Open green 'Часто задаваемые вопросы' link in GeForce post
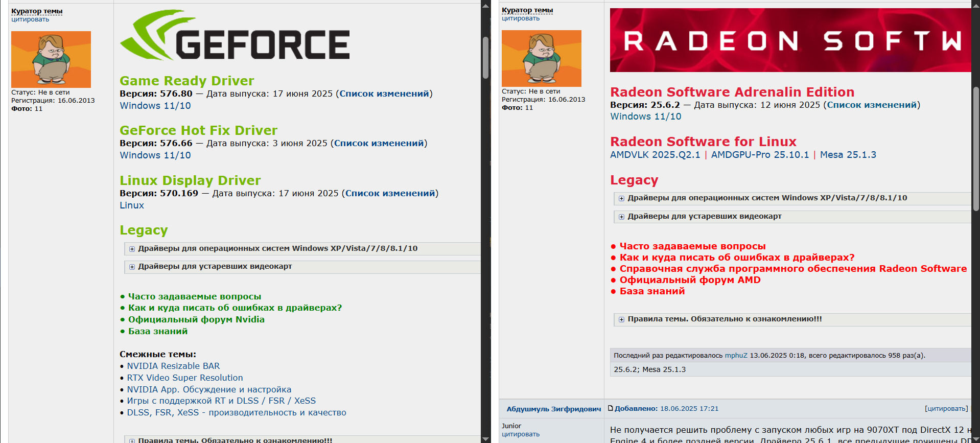This screenshot has width=980, height=443. 195,296
